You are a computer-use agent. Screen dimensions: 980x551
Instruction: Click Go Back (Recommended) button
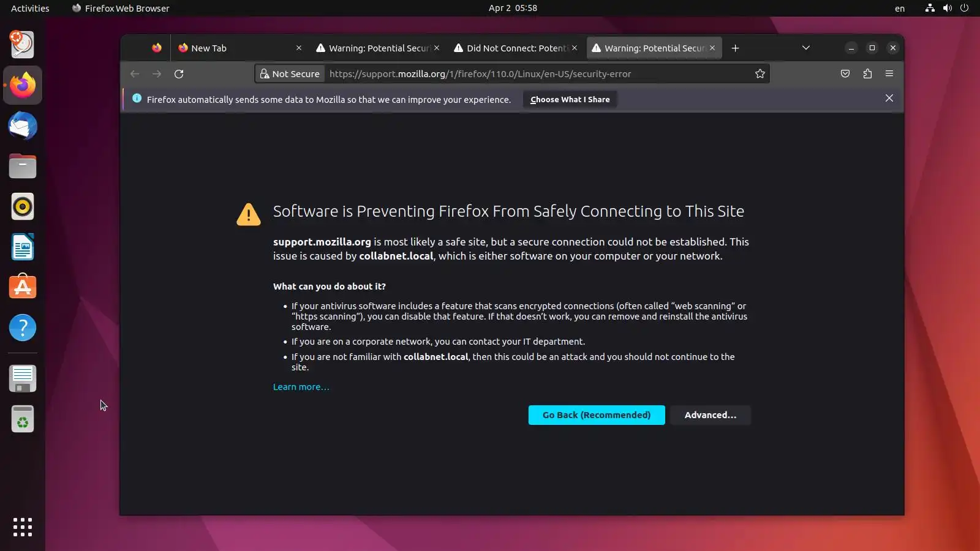point(597,415)
